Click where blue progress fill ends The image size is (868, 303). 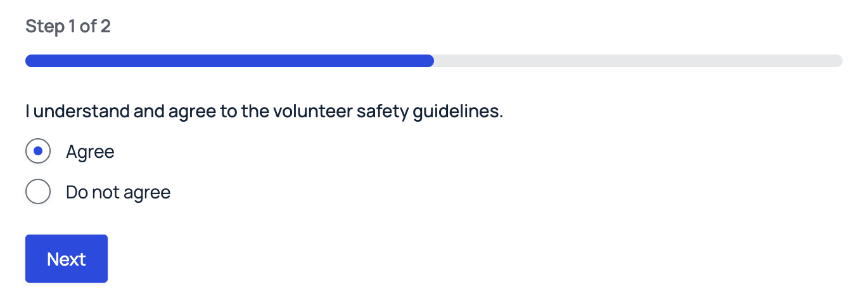coord(431,61)
